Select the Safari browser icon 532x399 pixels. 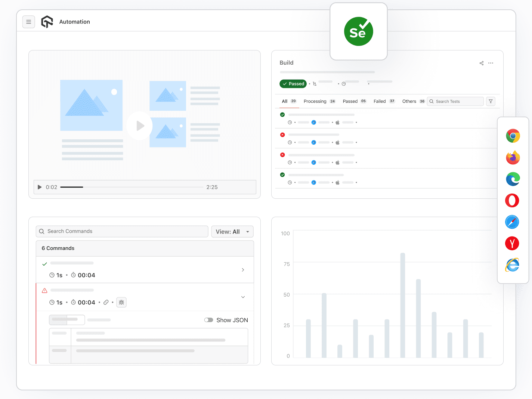click(x=512, y=222)
